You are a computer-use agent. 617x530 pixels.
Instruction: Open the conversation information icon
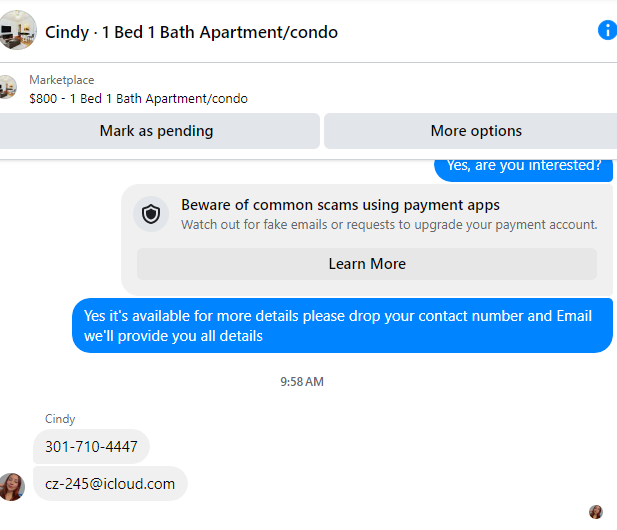[606, 30]
